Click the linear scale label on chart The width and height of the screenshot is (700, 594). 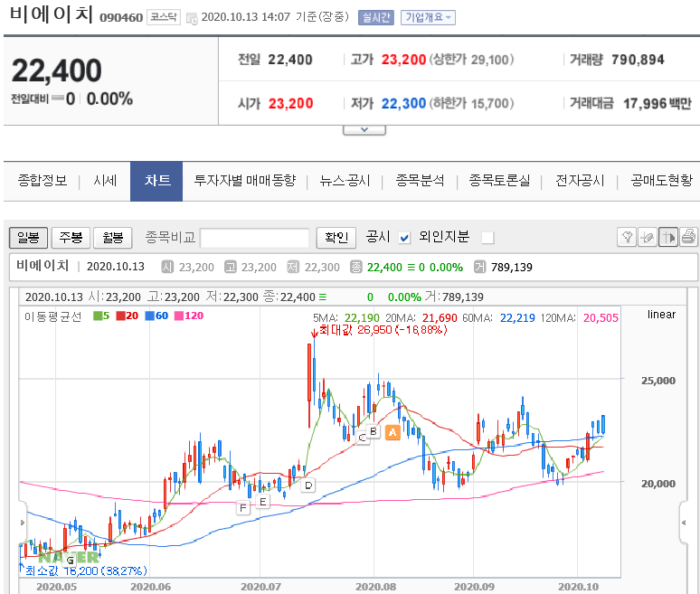(x=661, y=315)
